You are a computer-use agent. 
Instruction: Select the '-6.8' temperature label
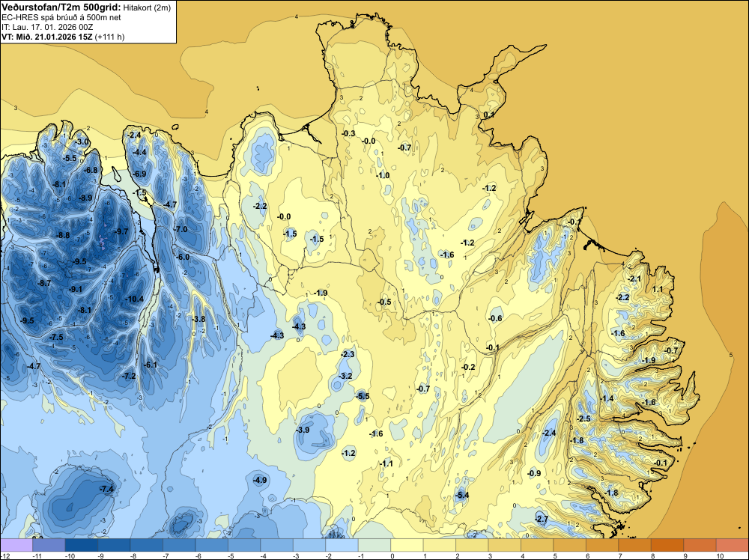(x=91, y=170)
